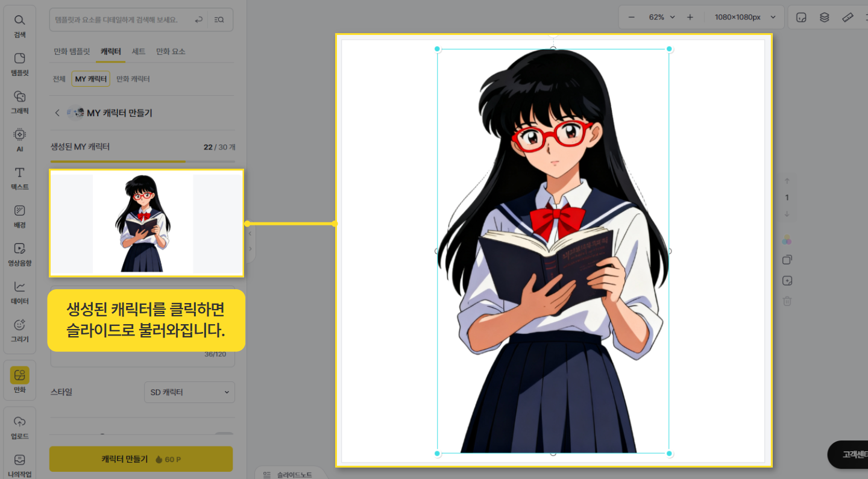Open the layers stack icon in top toolbar
The height and width of the screenshot is (479, 868).
825,17
